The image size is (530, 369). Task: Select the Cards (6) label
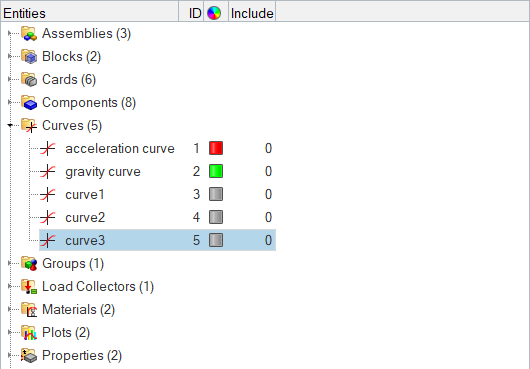pos(69,79)
